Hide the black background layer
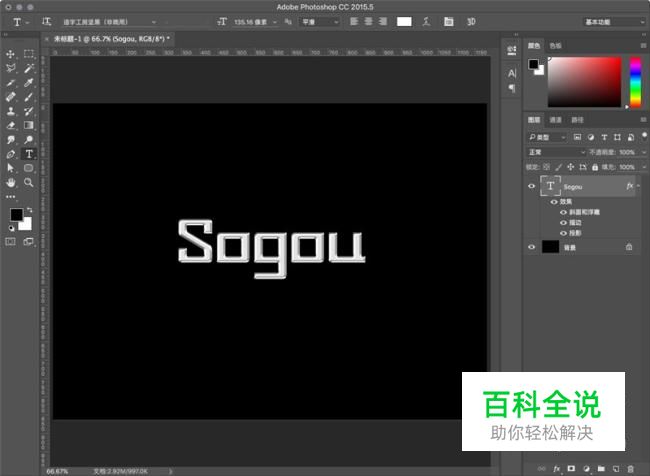 [531, 247]
